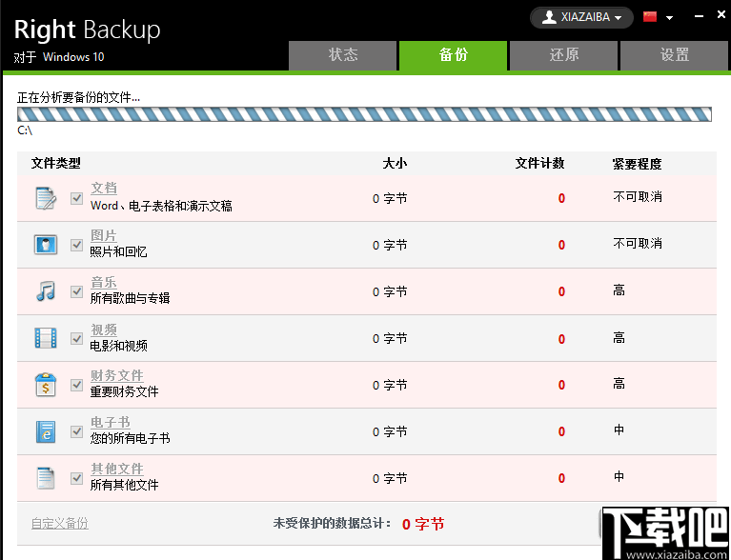Click the E-books (电子书) icon
This screenshot has width=731, height=560.
[46, 431]
